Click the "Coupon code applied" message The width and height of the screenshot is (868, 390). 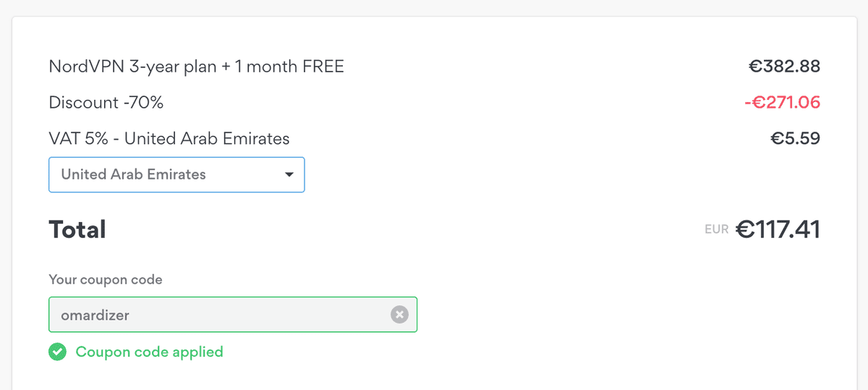pyautogui.click(x=149, y=352)
